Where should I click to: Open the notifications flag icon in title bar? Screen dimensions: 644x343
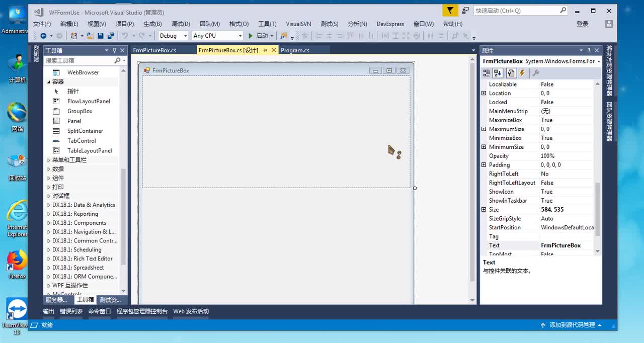pos(450,11)
